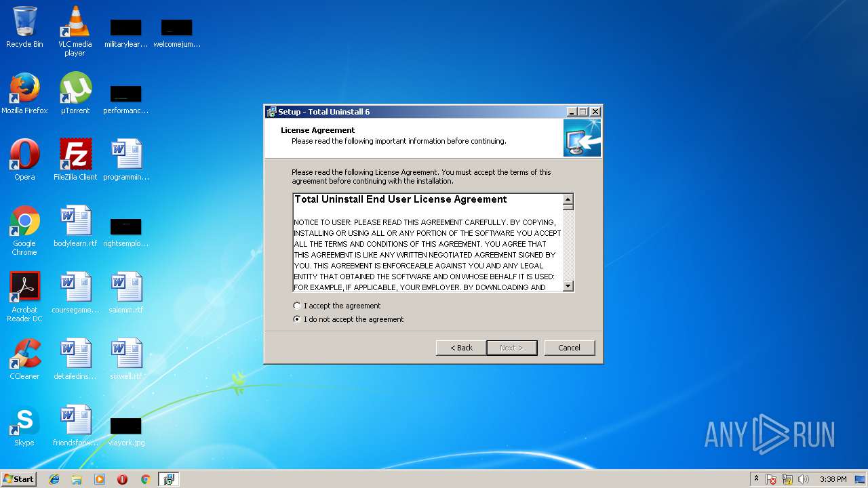868x488 pixels.
Task: Open FileZilla Client shortcut
Action: [x=75, y=160]
